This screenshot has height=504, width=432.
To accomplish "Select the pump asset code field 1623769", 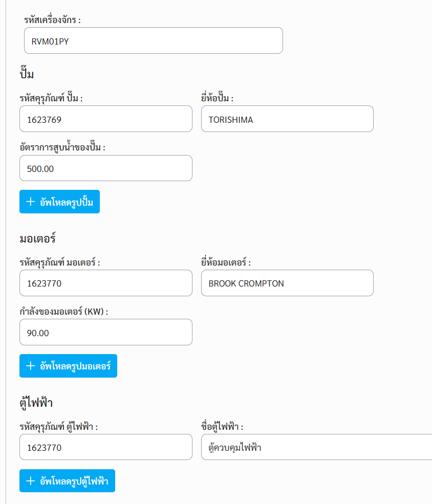I will tap(106, 119).
